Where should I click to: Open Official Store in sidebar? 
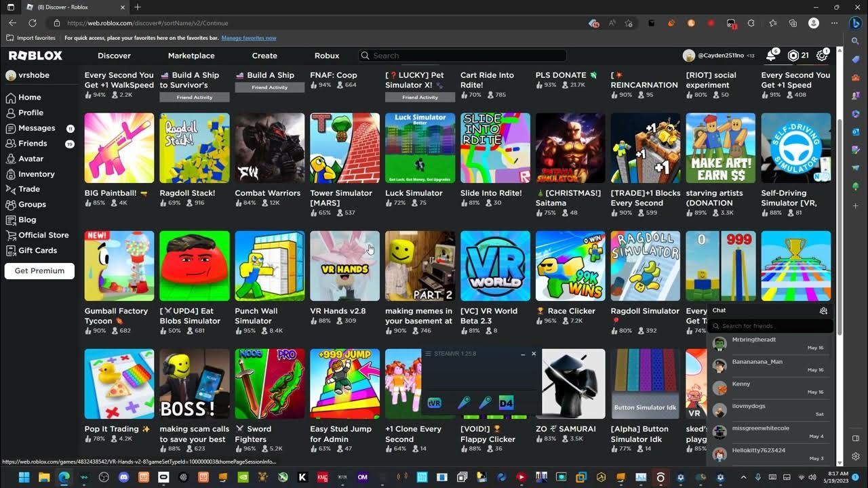[37, 235]
